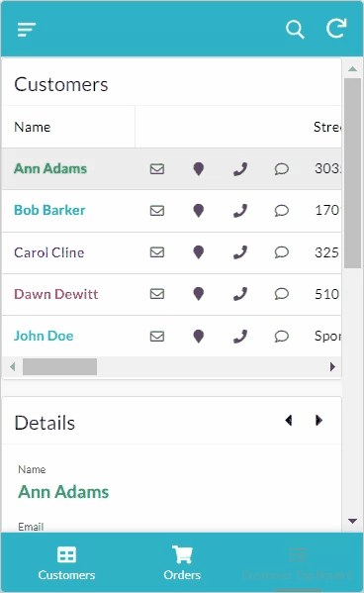Screen dimensions: 364x593
Task: Select the Carol Cline customer row
Action: coord(171,252)
